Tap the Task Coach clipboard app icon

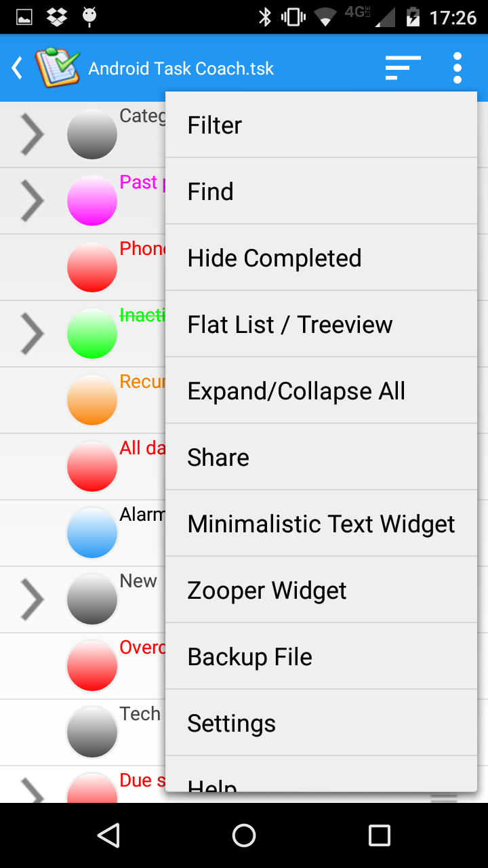click(x=57, y=68)
